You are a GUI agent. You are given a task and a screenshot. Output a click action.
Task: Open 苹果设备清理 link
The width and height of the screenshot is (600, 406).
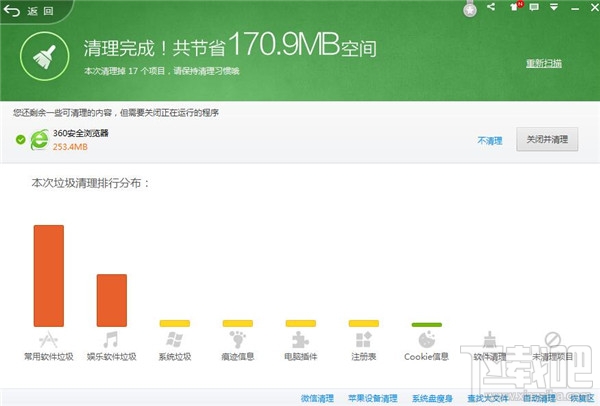373,398
